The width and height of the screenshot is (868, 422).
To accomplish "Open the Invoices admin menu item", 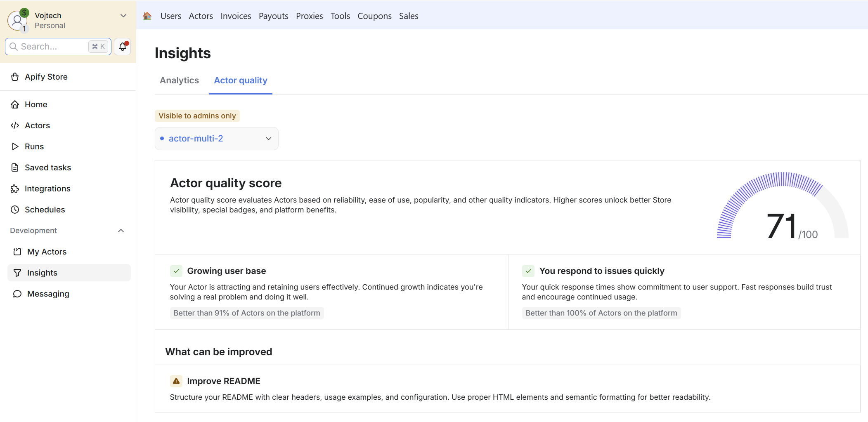I will 236,16.
